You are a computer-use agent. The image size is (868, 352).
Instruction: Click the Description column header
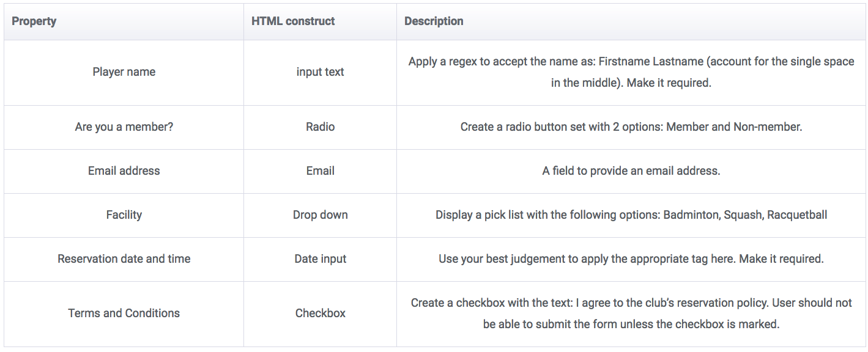click(x=434, y=21)
